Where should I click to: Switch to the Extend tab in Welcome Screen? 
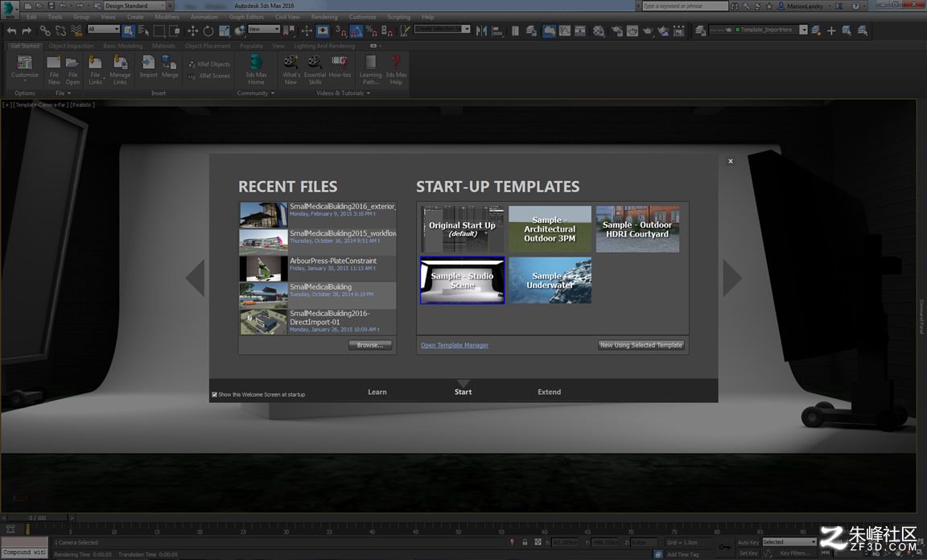pyautogui.click(x=550, y=392)
